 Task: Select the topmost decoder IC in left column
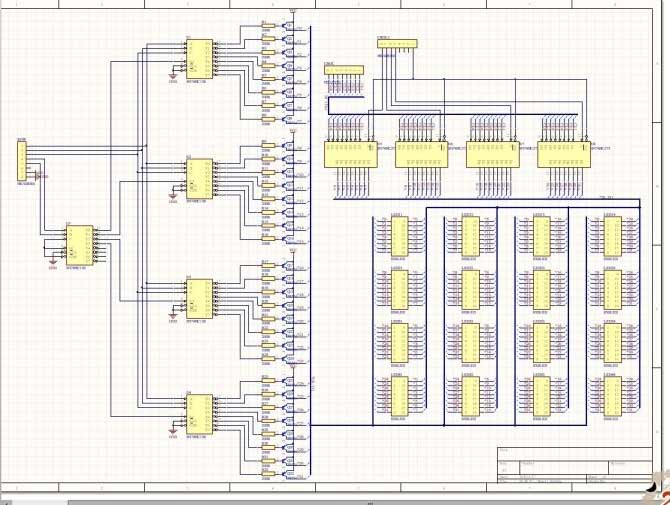(198, 58)
